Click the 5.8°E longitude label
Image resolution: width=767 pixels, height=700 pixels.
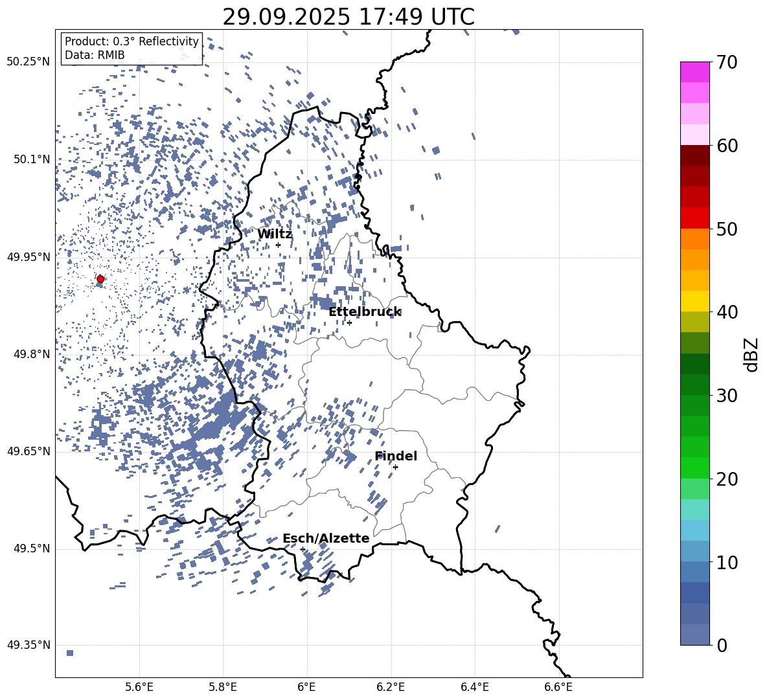click(223, 687)
